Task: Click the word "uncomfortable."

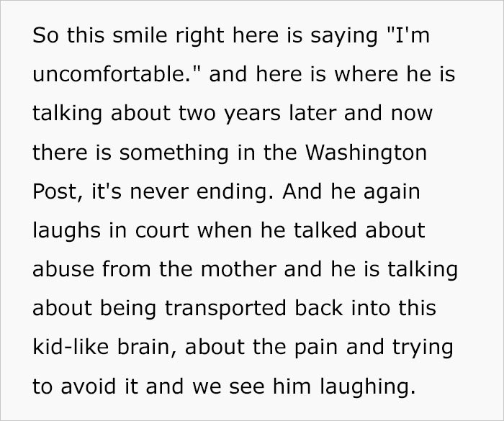Action: click(107, 75)
